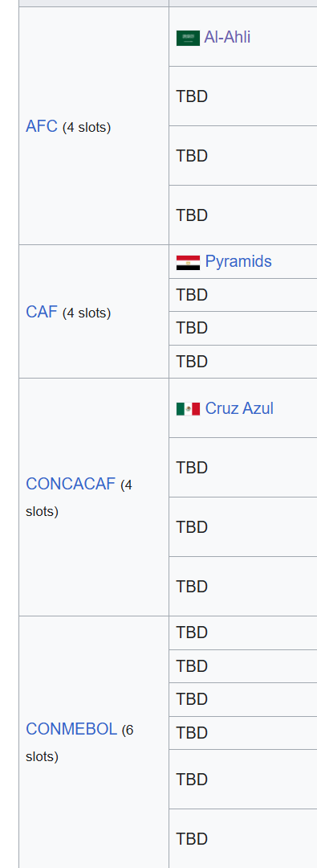Image resolution: width=317 pixels, height=868 pixels.
Task: Select the TBD cell directly below Cruz Azul
Action: tap(243, 468)
